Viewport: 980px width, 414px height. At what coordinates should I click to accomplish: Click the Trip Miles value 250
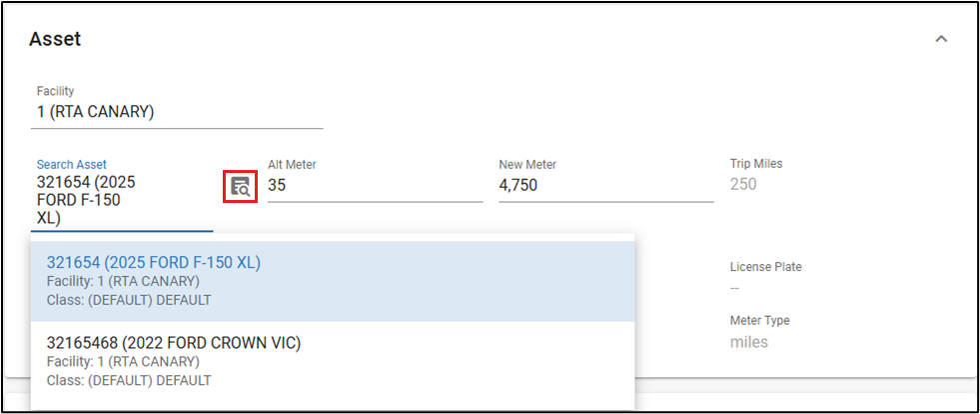[743, 185]
